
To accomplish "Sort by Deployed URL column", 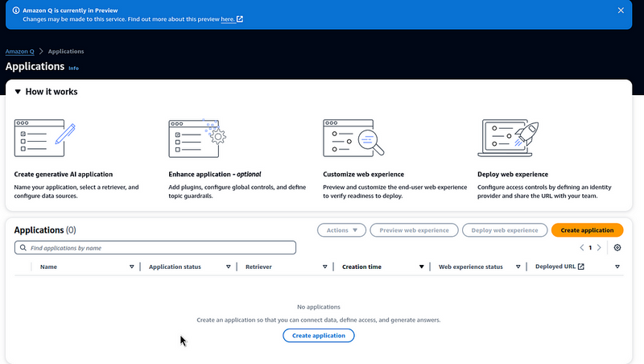I will click(617, 267).
